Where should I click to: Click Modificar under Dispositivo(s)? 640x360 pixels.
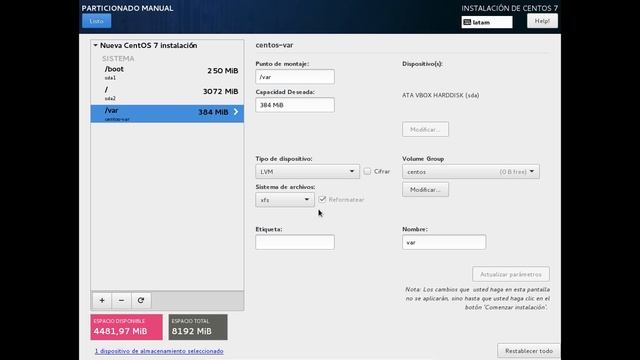(425, 129)
